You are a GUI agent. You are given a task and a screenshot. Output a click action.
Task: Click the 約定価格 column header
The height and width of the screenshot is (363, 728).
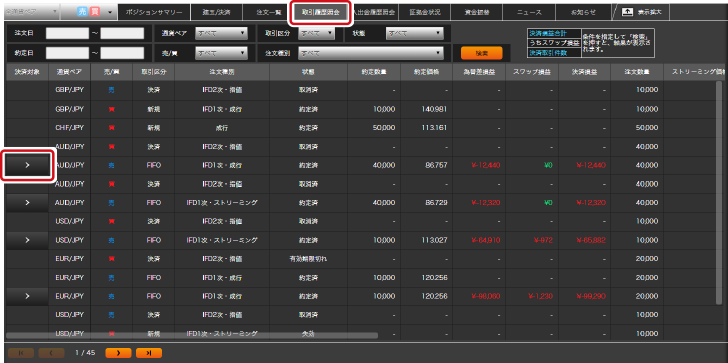[x=426, y=72]
